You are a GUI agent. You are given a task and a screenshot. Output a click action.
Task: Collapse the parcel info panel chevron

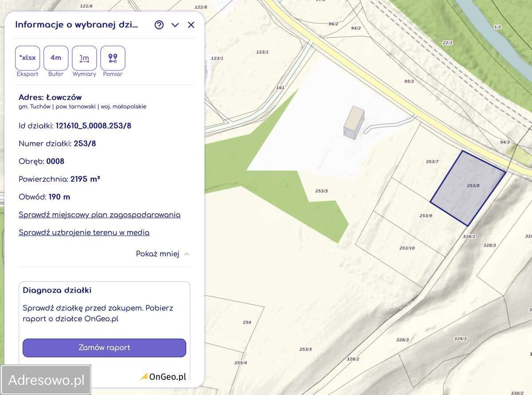(175, 25)
